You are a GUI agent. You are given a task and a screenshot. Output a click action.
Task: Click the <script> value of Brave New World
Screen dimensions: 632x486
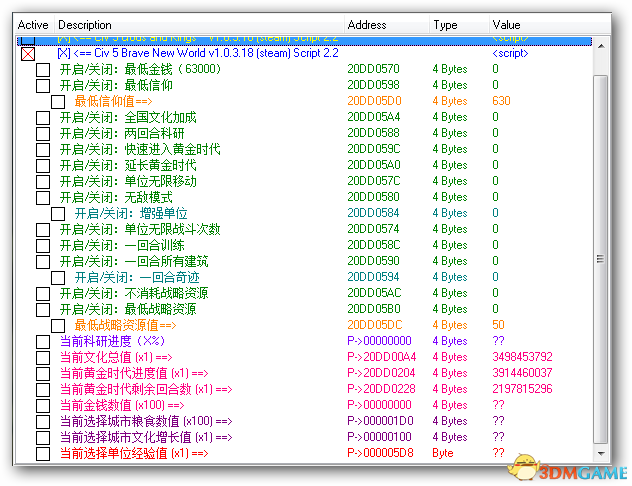pos(510,53)
